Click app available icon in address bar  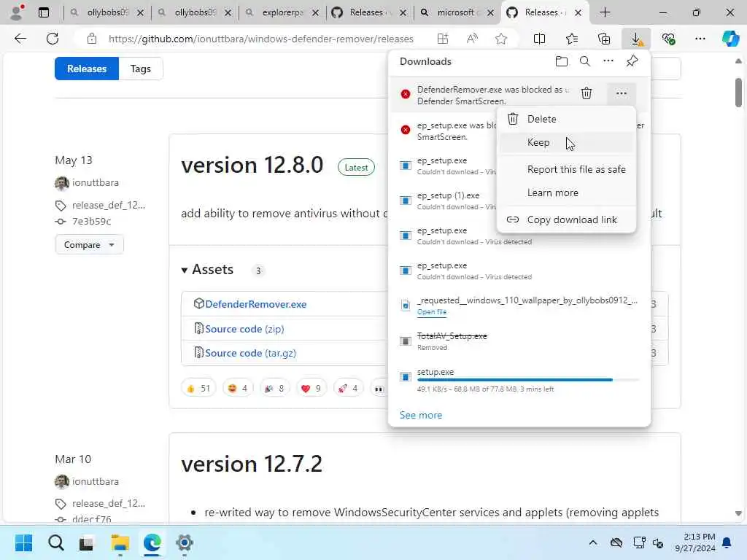tap(443, 39)
